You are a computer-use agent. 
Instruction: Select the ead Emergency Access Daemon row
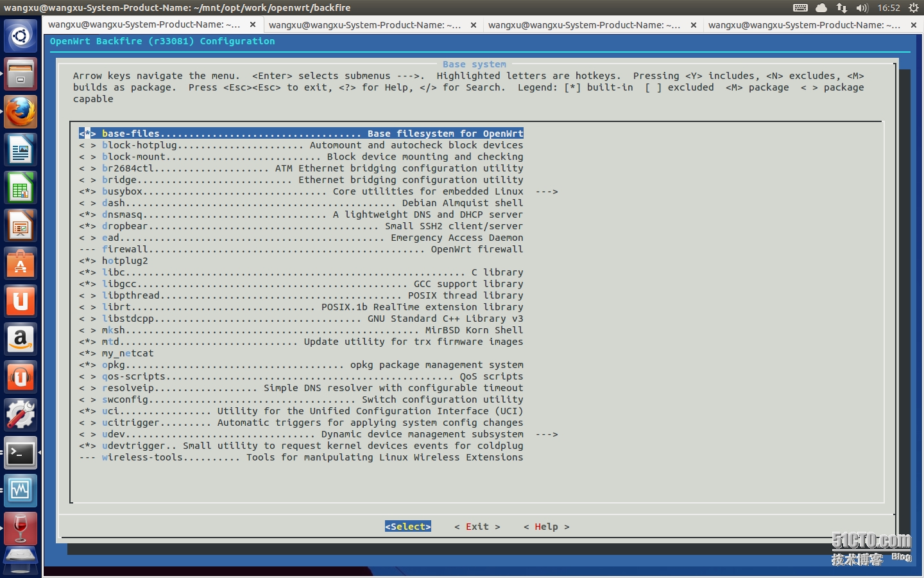click(301, 238)
